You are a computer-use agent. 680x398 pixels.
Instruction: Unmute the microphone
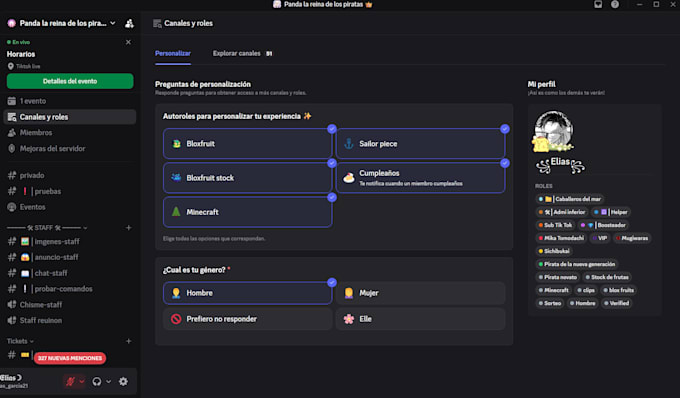70,382
